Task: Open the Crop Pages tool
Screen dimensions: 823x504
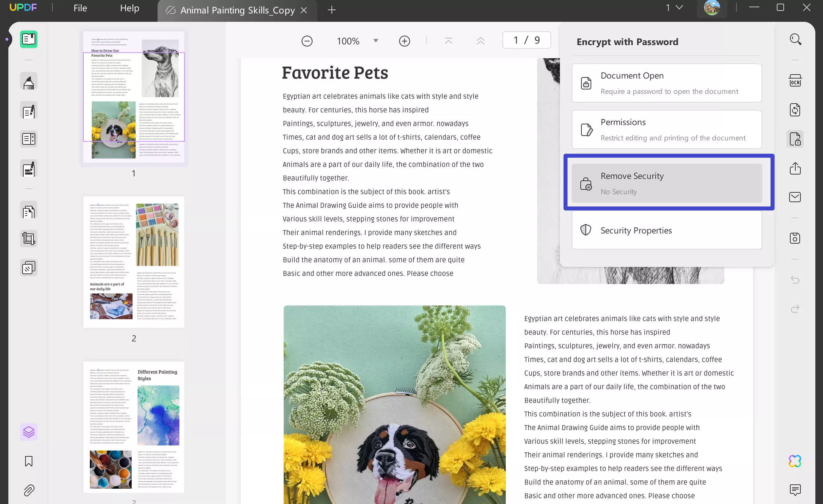Action: (29, 239)
